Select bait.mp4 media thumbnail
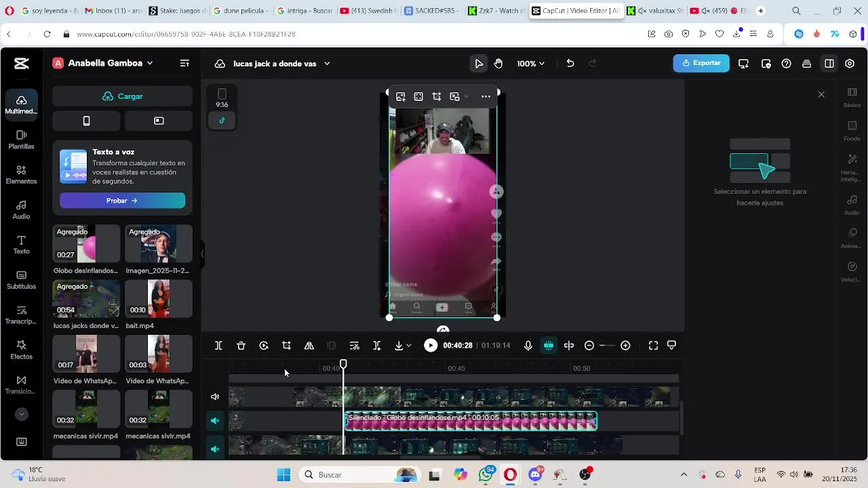Image resolution: width=868 pixels, height=488 pixels. click(159, 299)
